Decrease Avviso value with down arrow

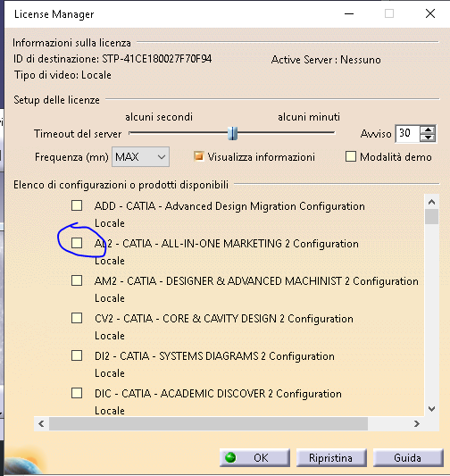coord(429,138)
